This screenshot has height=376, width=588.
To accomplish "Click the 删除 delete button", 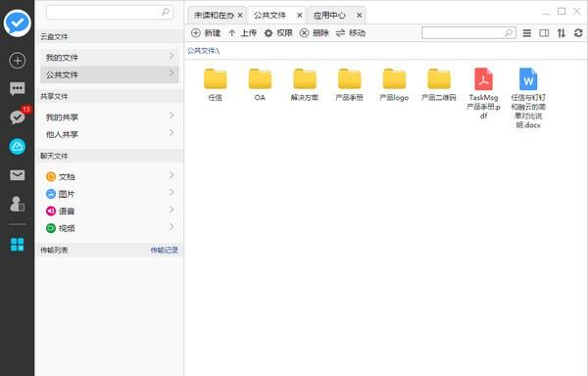I will click(315, 33).
